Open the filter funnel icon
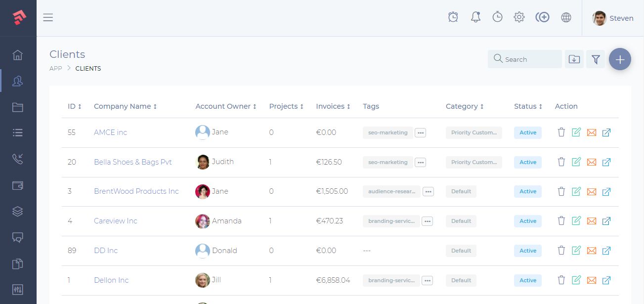 click(x=596, y=59)
